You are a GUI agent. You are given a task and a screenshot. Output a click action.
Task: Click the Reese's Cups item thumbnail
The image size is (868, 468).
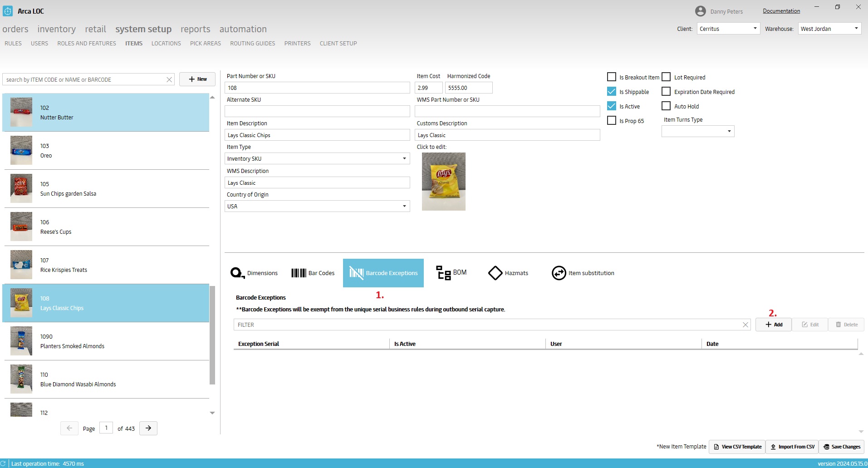click(21, 227)
